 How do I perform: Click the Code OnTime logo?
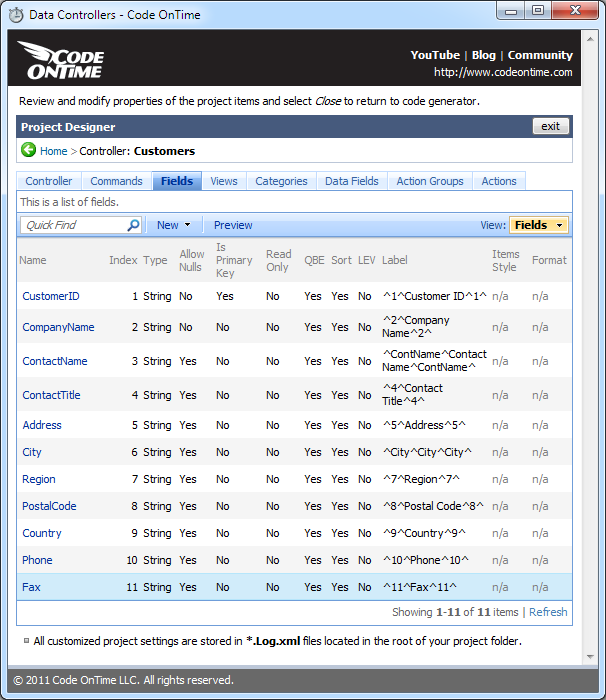(x=62, y=62)
